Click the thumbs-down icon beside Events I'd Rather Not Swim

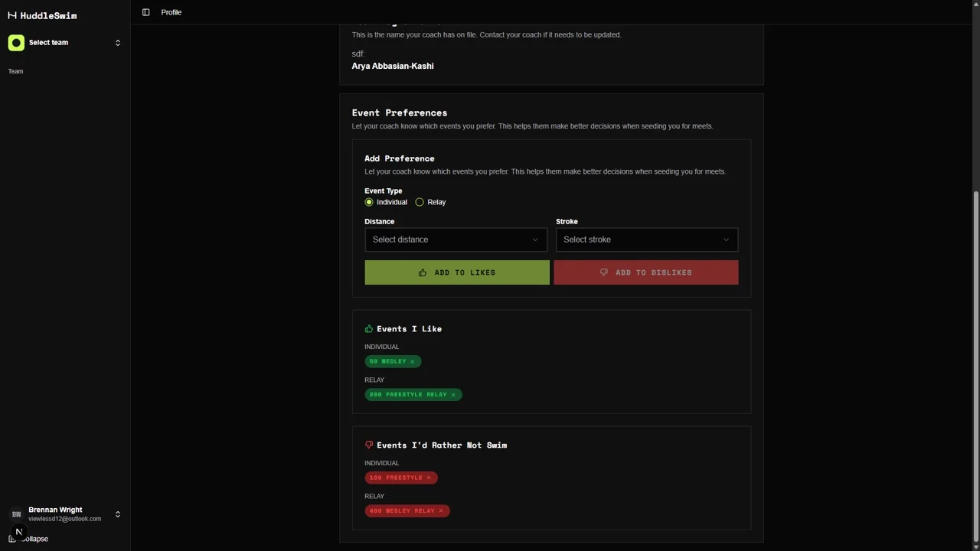[369, 445]
